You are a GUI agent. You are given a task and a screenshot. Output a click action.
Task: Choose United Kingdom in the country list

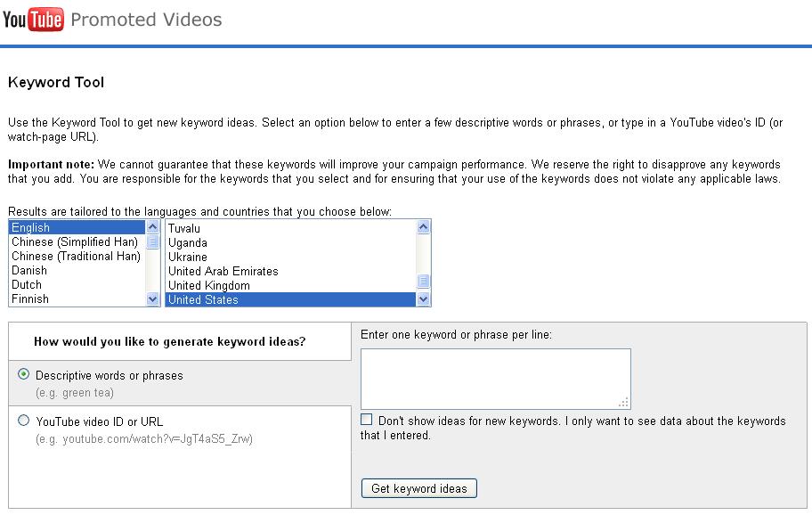209,286
